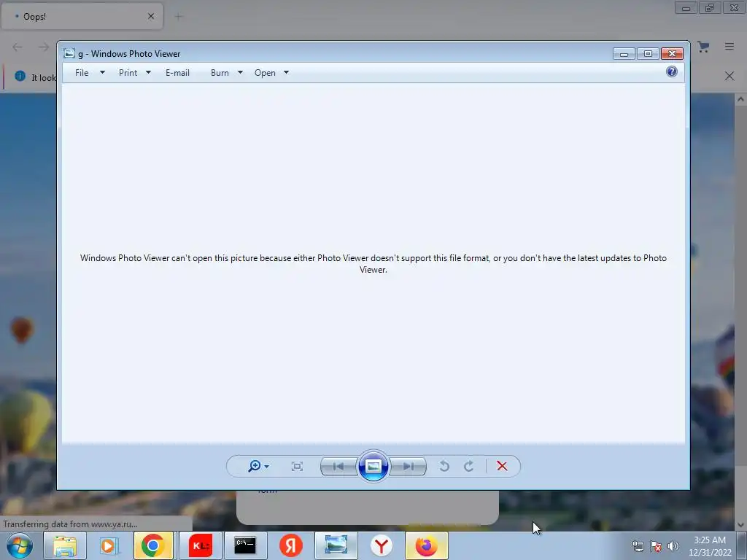Open Windows Media Player from taskbar
The height and width of the screenshot is (560, 747).
(x=109, y=545)
